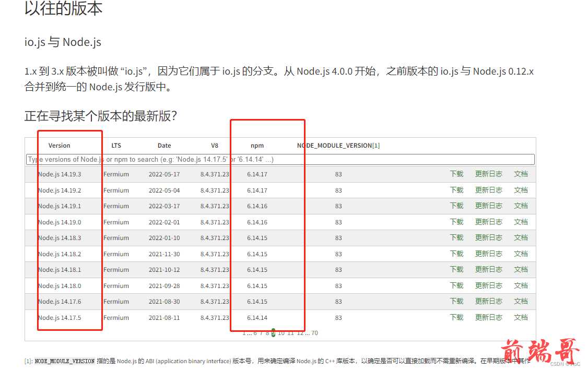588x371 pixels.
Task: Click the date cell 2021-08-11
Action: [164, 318]
